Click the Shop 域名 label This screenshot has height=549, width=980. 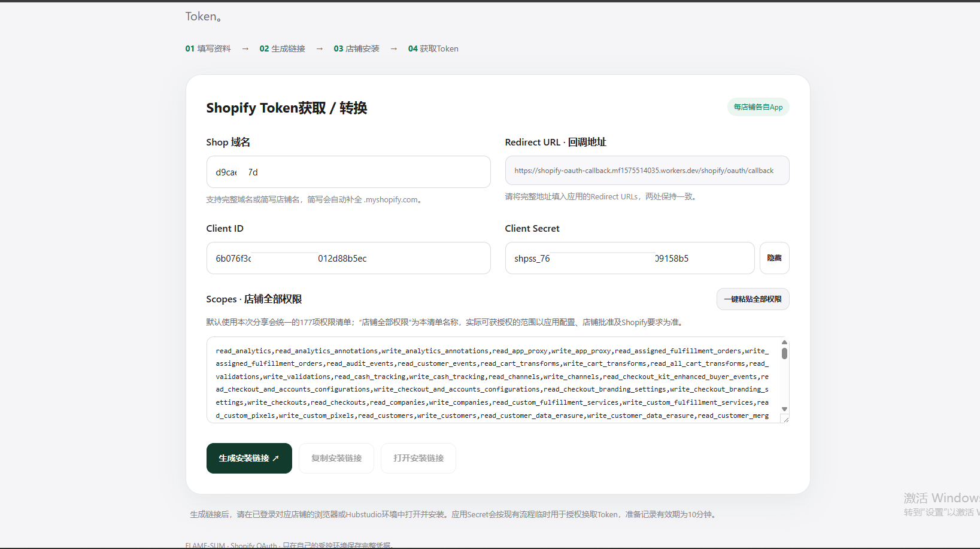tap(228, 142)
